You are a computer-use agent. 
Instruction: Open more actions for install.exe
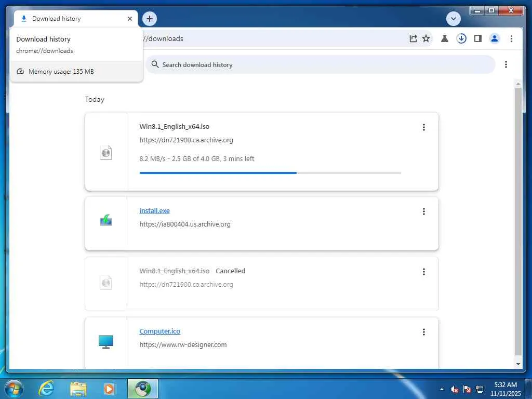point(424,211)
